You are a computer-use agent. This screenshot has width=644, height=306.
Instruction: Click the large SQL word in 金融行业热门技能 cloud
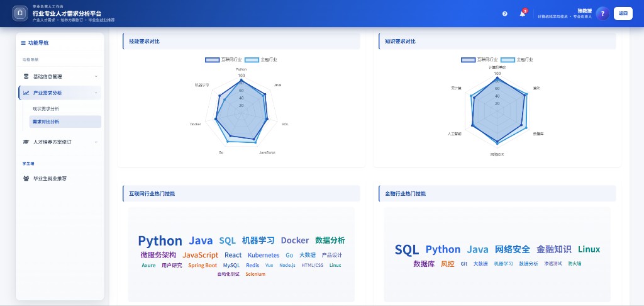(x=407, y=250)
